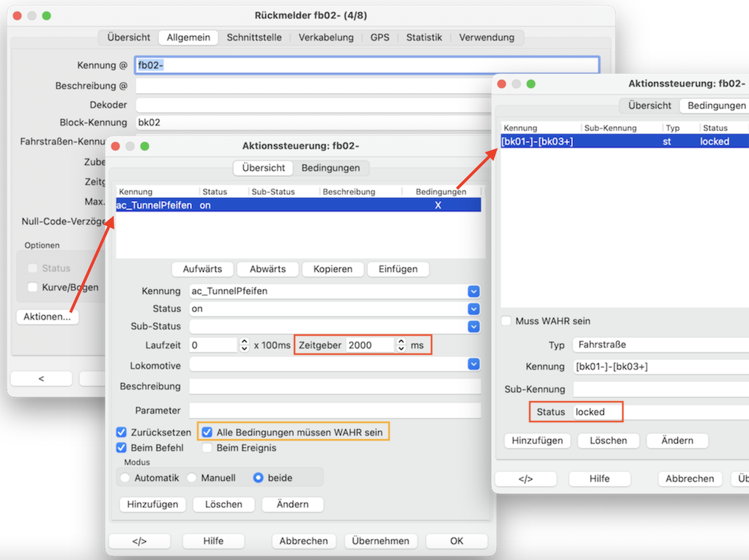The width and height of the screenshot is (749, 560).
Task: Click the previous record '<' button
Action: coord(41,378)
